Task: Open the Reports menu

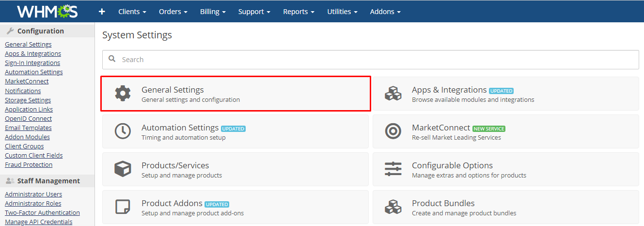Action: click(298, 12)
